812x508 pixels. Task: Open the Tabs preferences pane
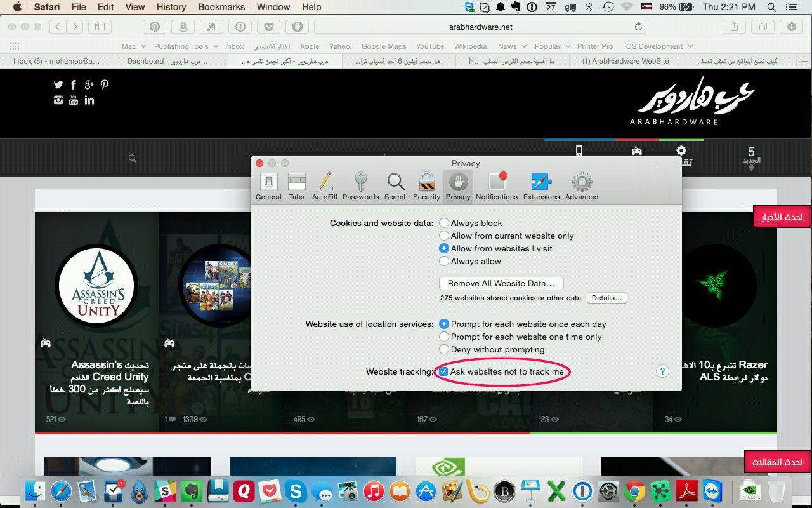pyautogui.click(x=296, y=187)
